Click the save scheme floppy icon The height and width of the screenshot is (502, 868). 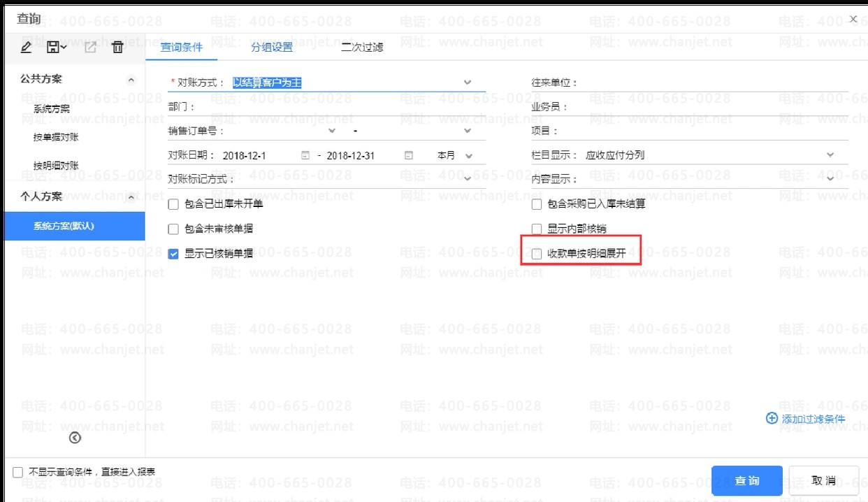point(55,48)
